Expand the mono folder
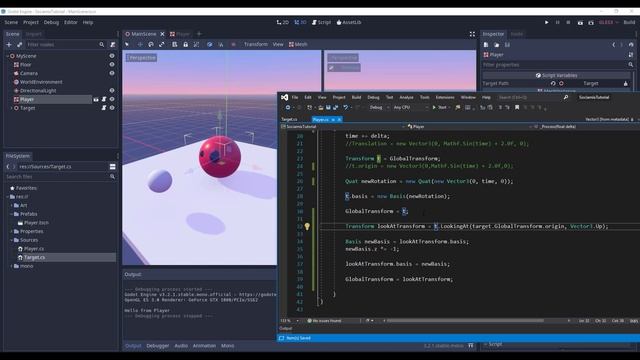The image size is (640, 360). (x=11, y=266)
